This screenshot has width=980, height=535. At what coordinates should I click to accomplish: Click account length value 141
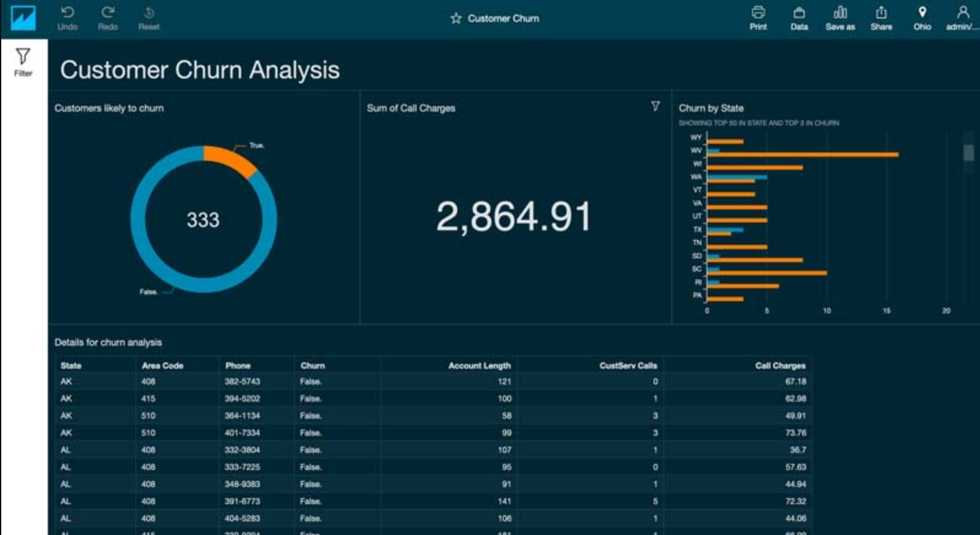tap(504, 501)
